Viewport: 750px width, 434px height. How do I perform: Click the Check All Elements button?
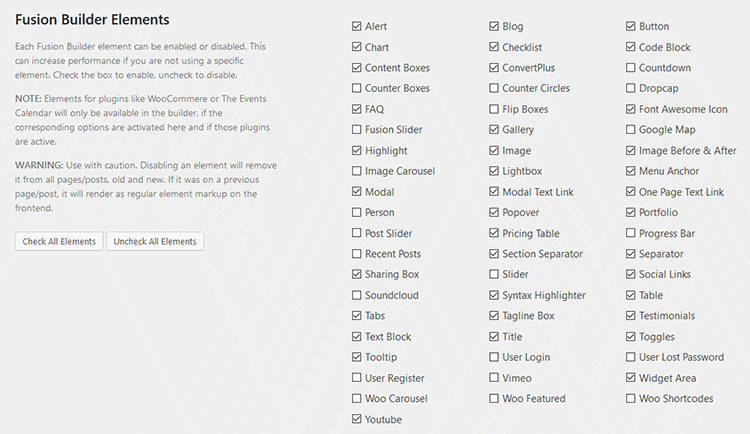pyautogui.click(x=59, y=241)
